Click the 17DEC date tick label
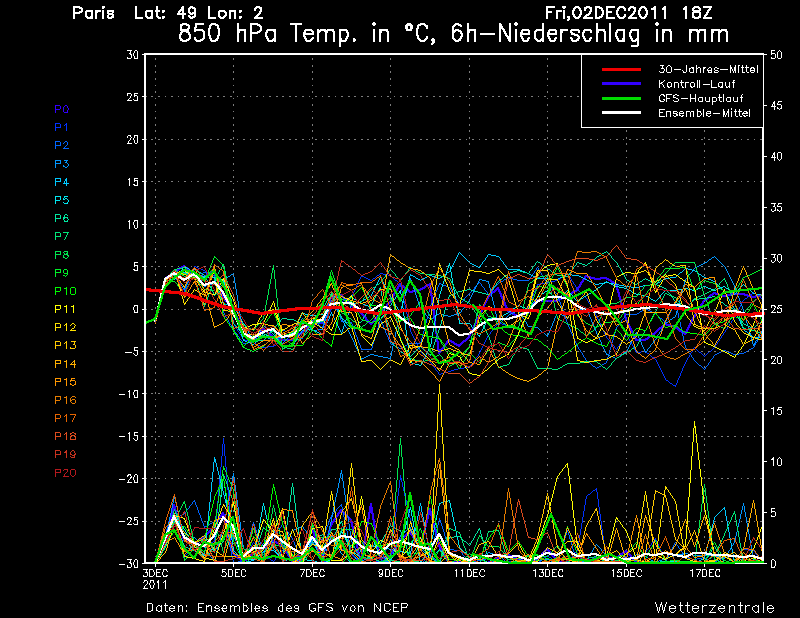 705,573
